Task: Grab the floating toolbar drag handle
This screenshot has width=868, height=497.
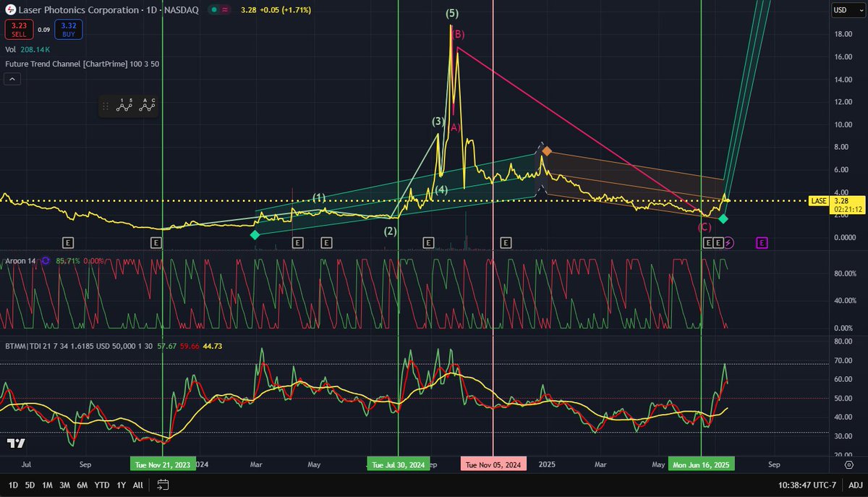Action: pos(106,107)
